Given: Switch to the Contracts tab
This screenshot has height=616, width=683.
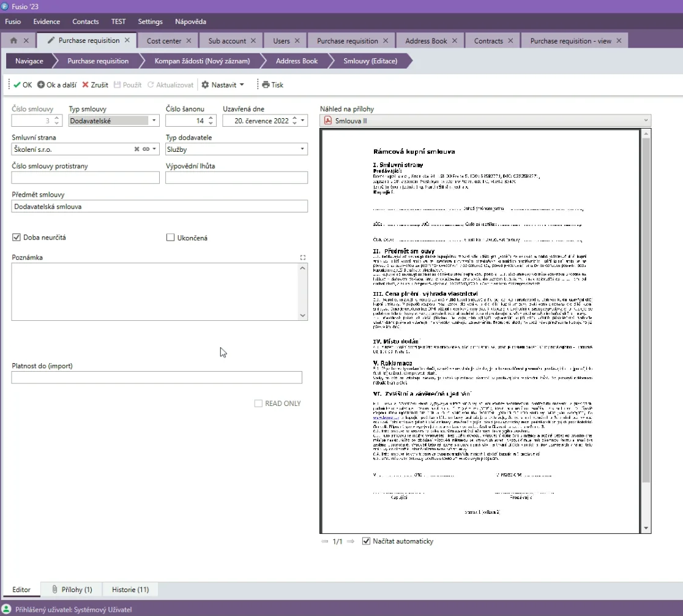Looking at the screenshot, I should coord(488,41).
